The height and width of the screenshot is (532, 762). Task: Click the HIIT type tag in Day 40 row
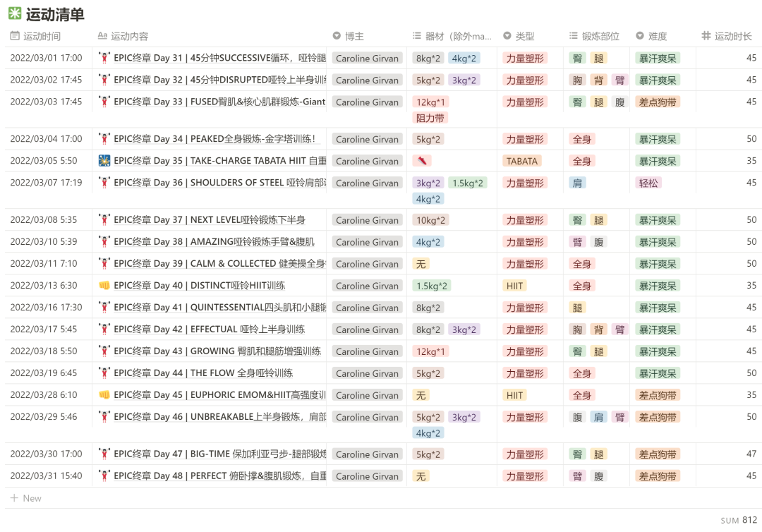[x=514, y=286]
